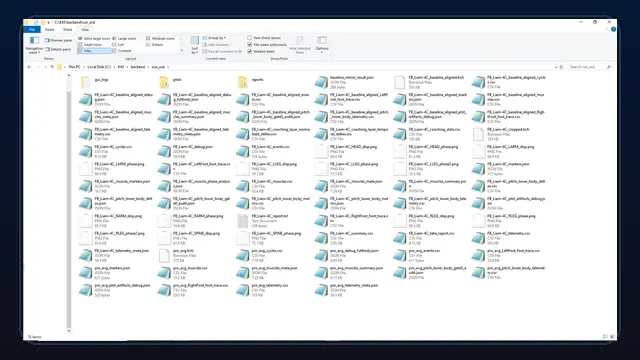Navigate to K45 breadcrumb segment

coord(121,67)
